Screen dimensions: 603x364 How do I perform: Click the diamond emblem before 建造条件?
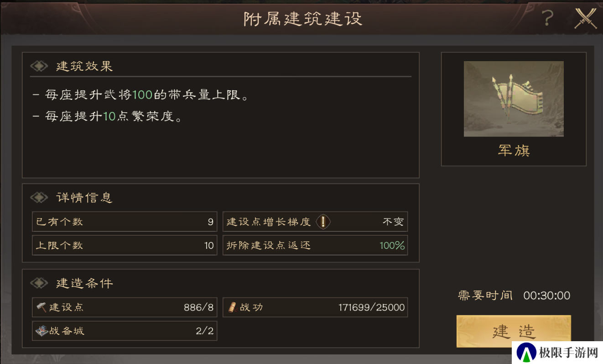(x=39, y=283)
